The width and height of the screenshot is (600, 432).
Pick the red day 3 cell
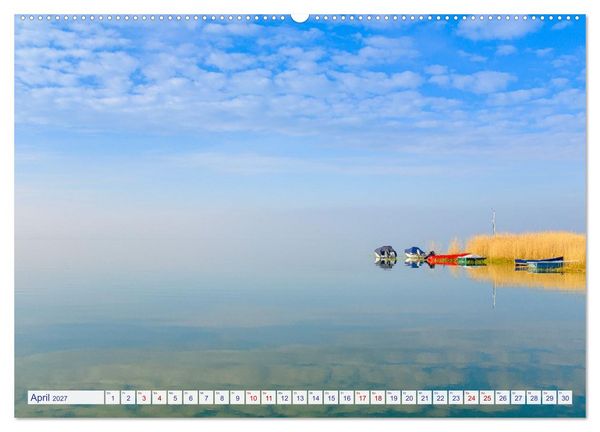coord(144,397)
